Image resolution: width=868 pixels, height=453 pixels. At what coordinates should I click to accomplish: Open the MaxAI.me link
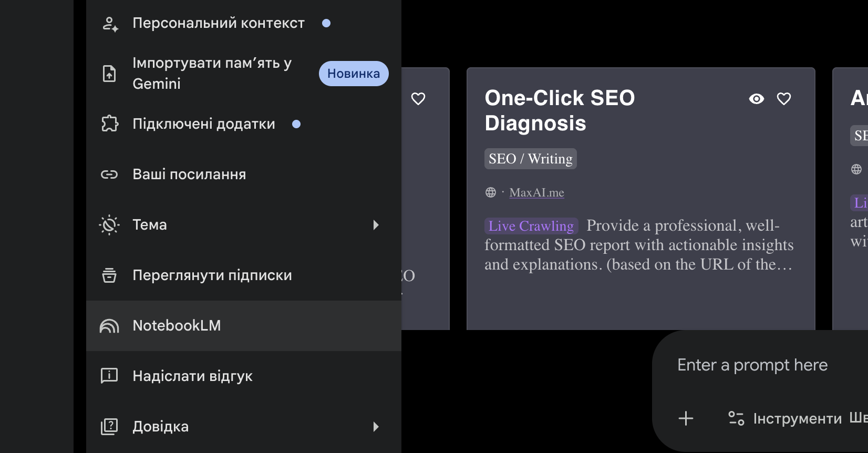click(x=536, y=192)
